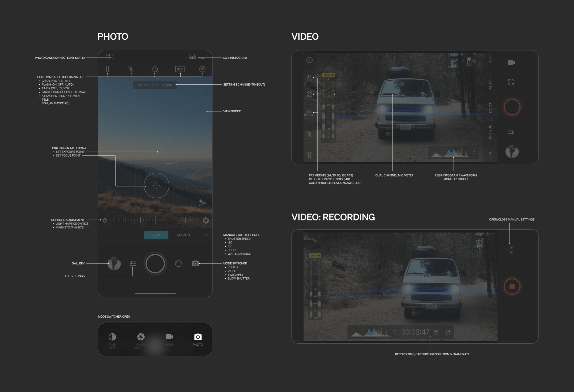Select ISO 200 setting in Video
The height and width of the screenshot is (392, 574).
pos(490,132)
